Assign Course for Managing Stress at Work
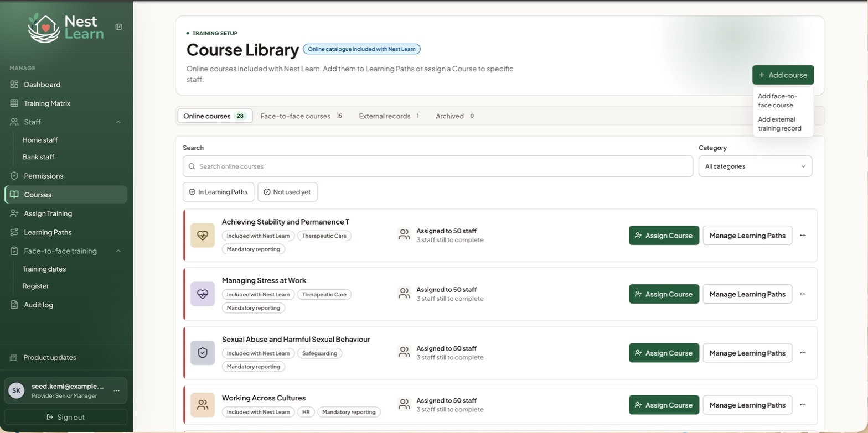 pos(664,294)
